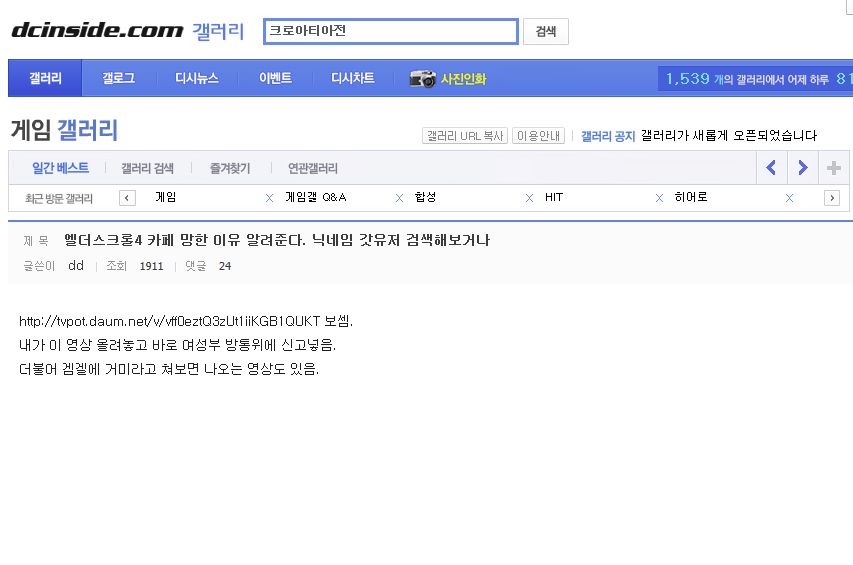Viewport: 853px width, 565px height.
Task: Click the author name dd
Action: [x=76, y=265]
